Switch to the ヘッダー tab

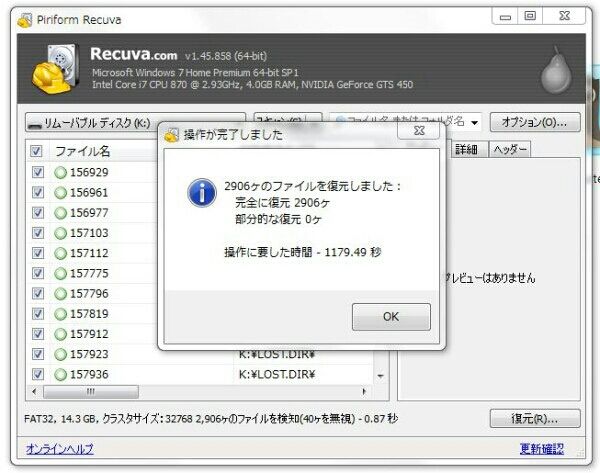click(510, 149)
